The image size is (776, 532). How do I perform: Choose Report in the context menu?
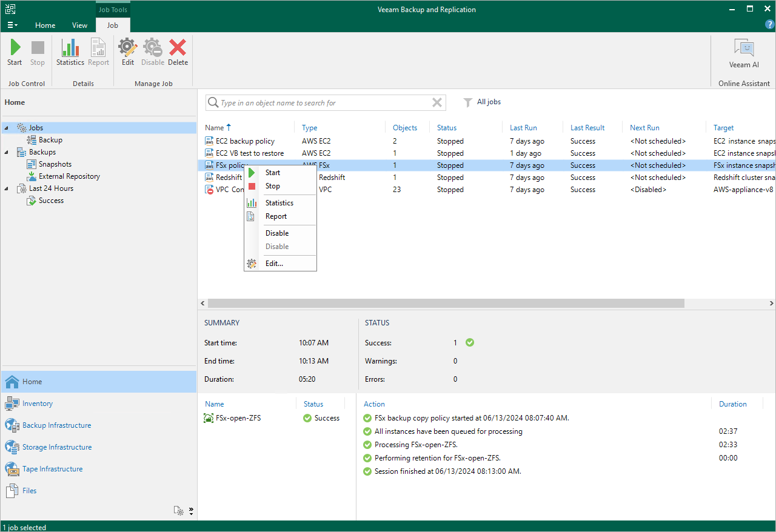[x=280, y=216]
